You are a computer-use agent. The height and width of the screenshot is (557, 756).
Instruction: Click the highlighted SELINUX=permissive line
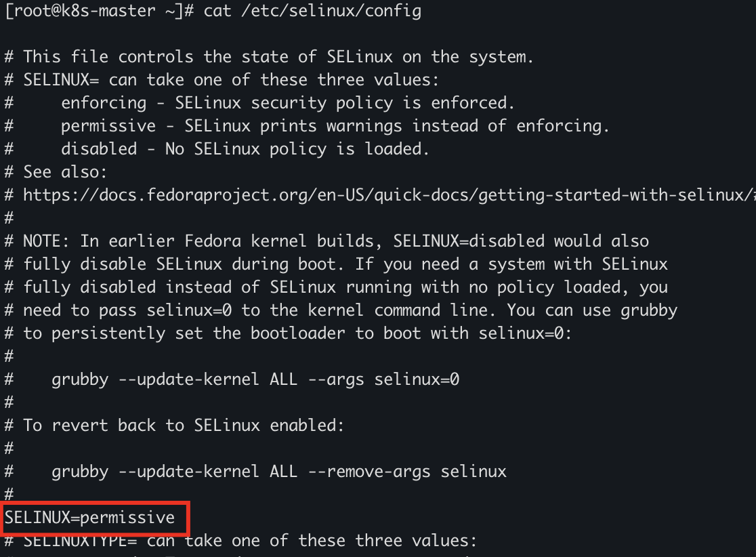tap(89, 518)
